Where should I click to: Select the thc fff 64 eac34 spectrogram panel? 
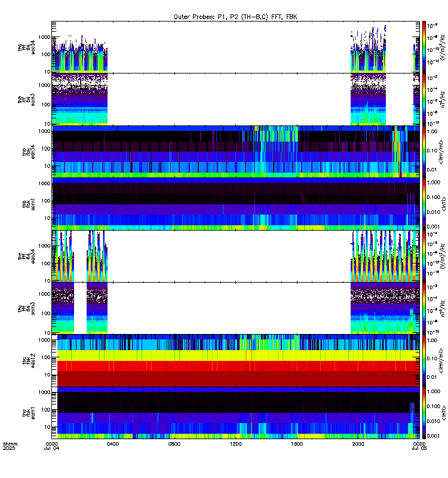click(235, 256)
